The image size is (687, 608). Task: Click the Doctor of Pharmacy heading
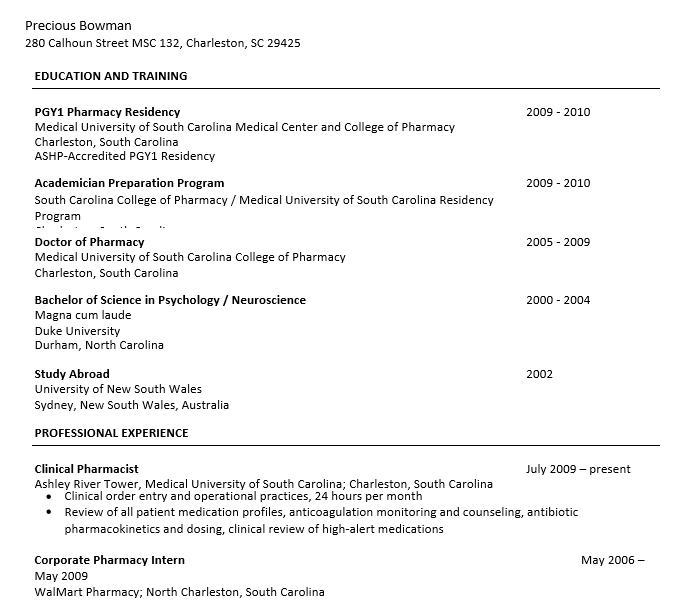pos(90,242)
